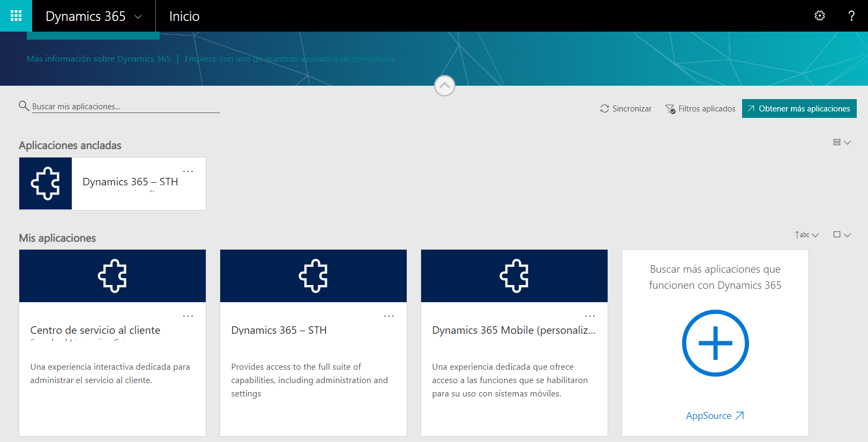Viewport: 868px width, 442px height.
Task: Open pinned apps view layout dropdown
Action: click(x=842, y=143)
